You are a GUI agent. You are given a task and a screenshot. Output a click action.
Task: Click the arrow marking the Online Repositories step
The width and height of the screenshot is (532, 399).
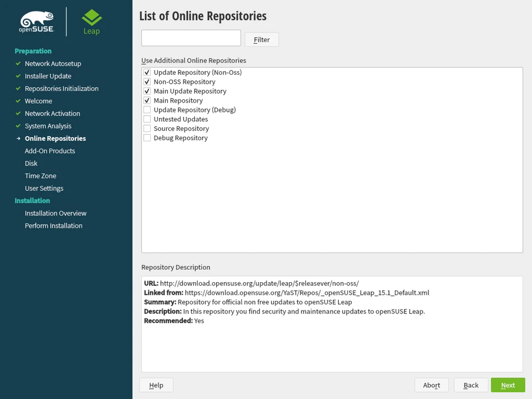pyautogui.click(x=18, y=139)
